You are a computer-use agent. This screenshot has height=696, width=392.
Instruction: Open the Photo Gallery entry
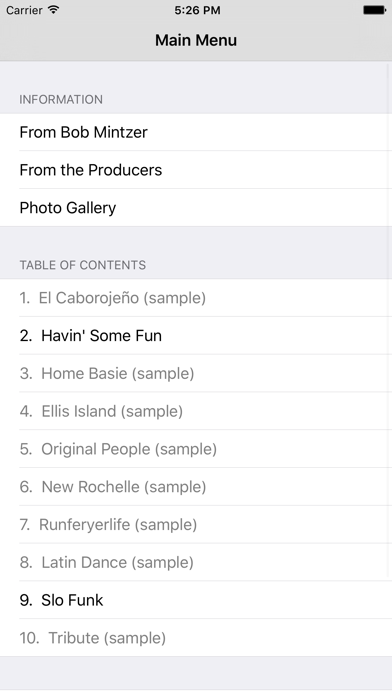point(196,208)
